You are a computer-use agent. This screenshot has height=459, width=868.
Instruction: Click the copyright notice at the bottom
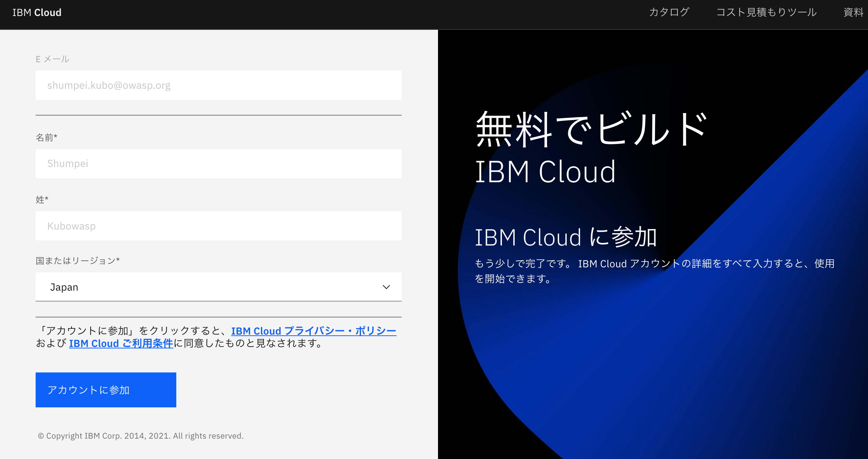[140, 435]
